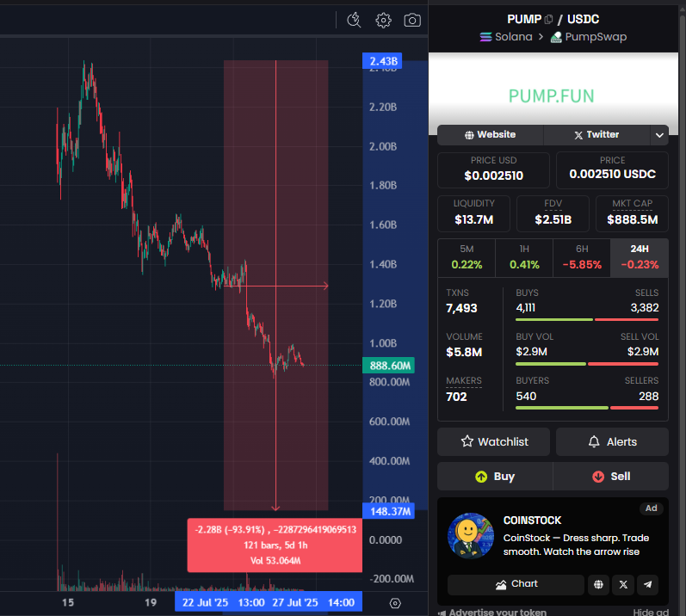Click the buyers versus sellers ratio bar
This screenshot has height=616, width=686.
click(x=587, y=408)
